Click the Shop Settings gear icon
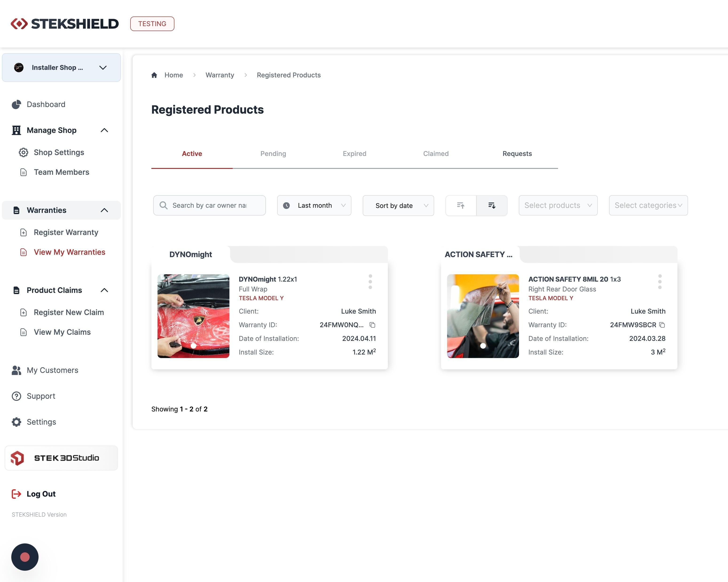The height and width of the screenshot is (582, 728). [23, 152]
